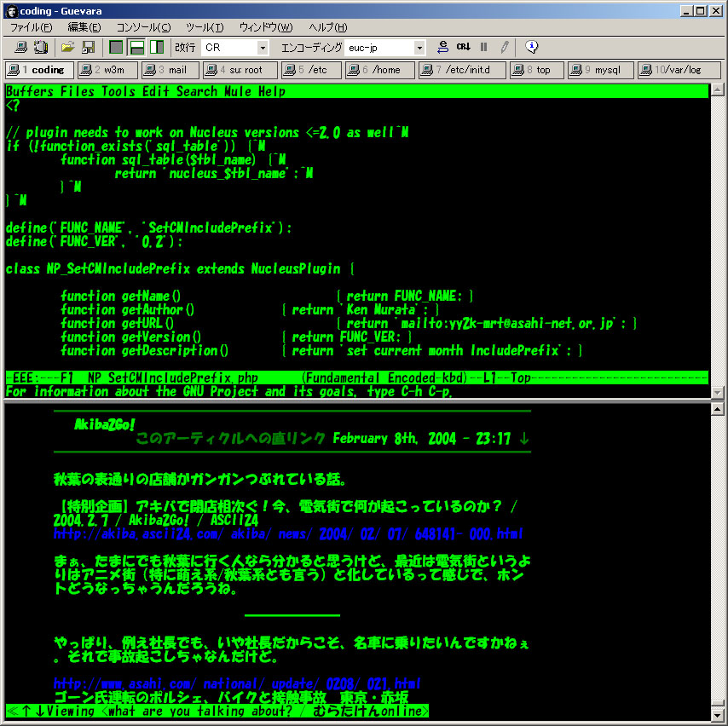Toggle horizontal split pane layout
This screenshot has width=728, height=726.
pos(136,48)
